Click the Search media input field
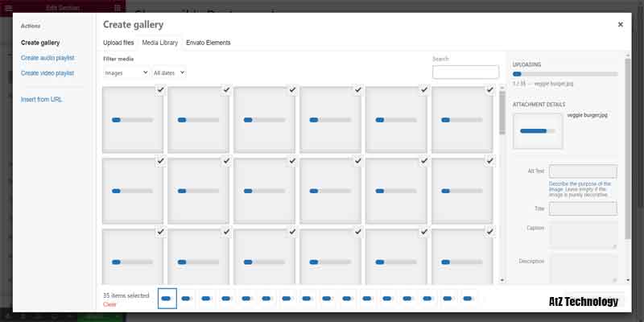Image resolution: width=644 pixels, height=322 pixels. pyautogui.click(x=465, y=72)
